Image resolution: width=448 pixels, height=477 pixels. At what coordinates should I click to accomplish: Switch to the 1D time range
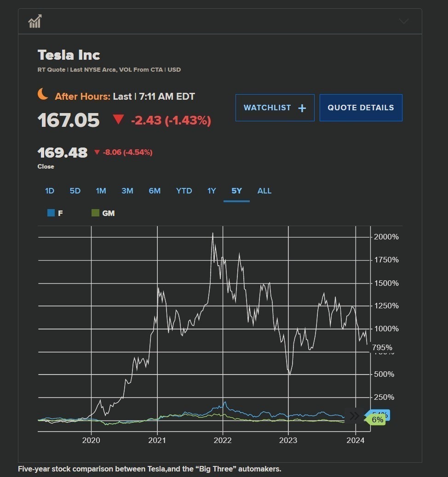(50, 191)
